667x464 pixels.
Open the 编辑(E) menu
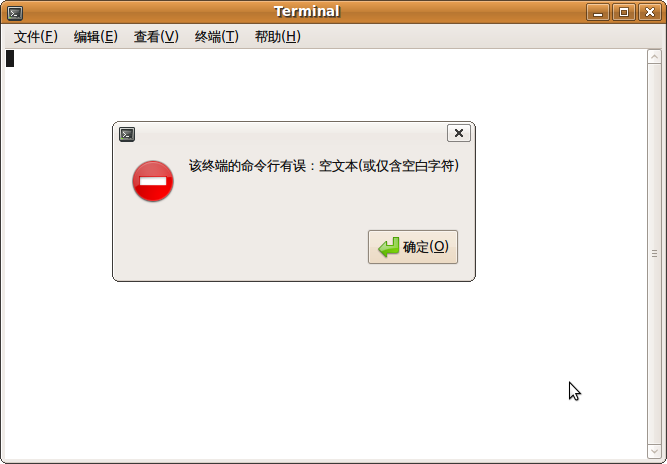pyautogui.click(x=96, y=37)
